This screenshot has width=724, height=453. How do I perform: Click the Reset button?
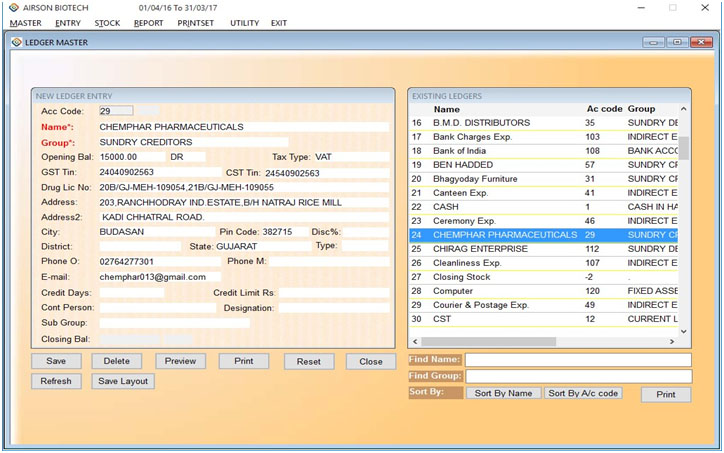pos(308,361)
